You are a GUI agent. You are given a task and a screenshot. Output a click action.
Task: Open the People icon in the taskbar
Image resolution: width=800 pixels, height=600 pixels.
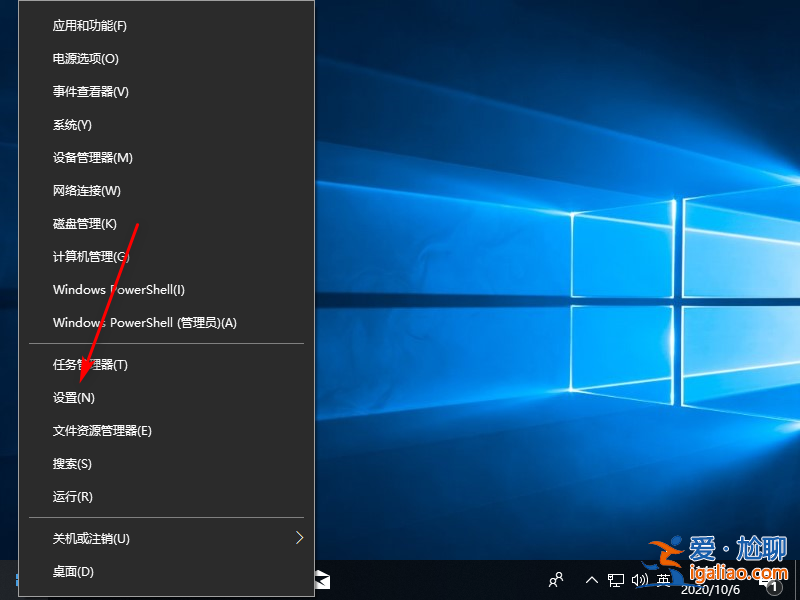point(557,579)
